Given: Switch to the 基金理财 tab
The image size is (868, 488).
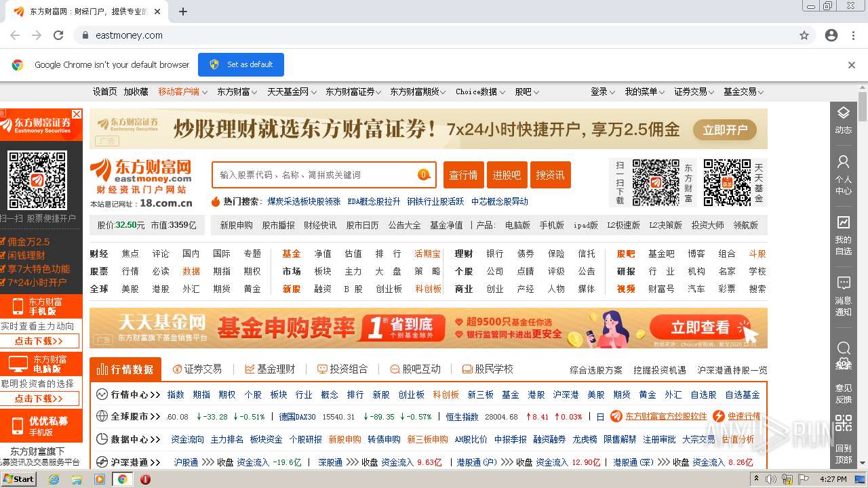Looking at the screenshot, I should coord(270,369).
